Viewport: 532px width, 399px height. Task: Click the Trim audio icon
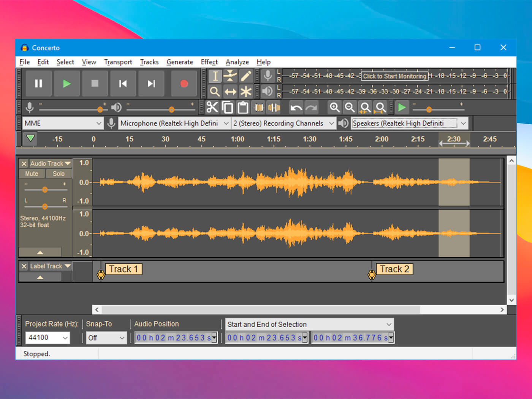(259, 108)
